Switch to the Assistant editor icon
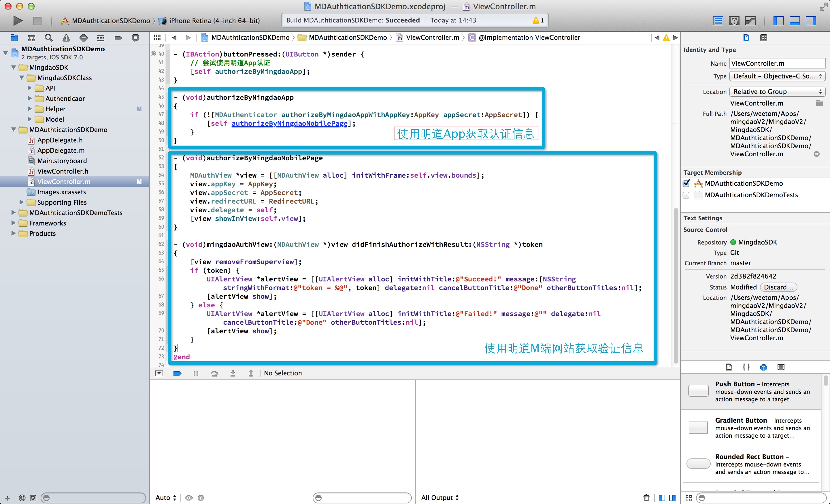 (734, 20)
